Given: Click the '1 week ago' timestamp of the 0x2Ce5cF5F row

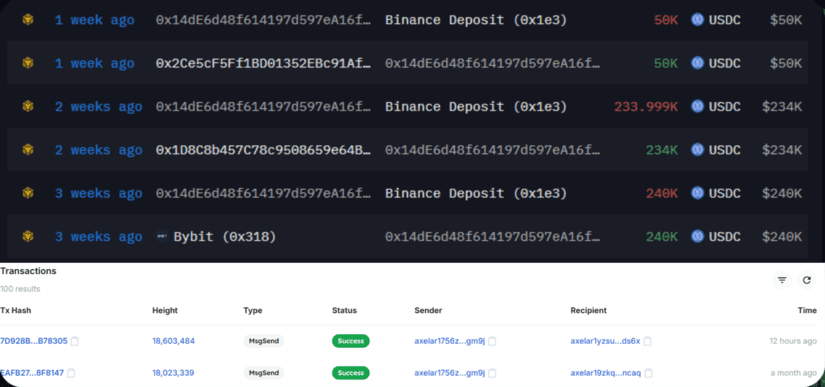Looking at the screenshot, I should [x=94, y=64].
